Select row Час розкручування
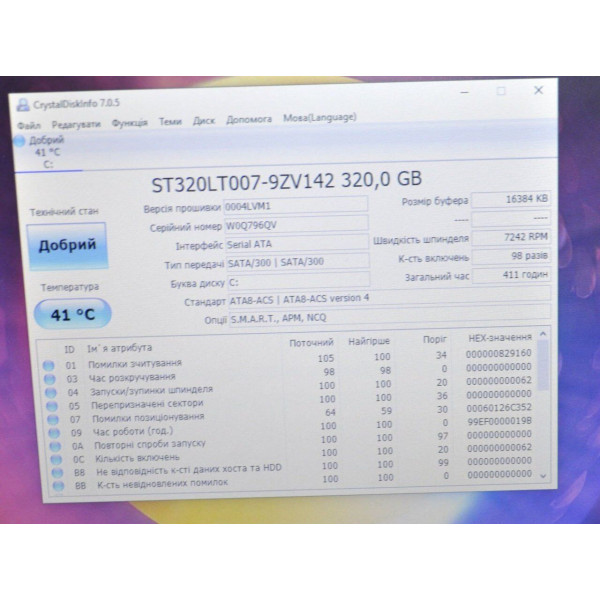Image resolution: width=600 pixels, height=600 pixels. [288, 374]
